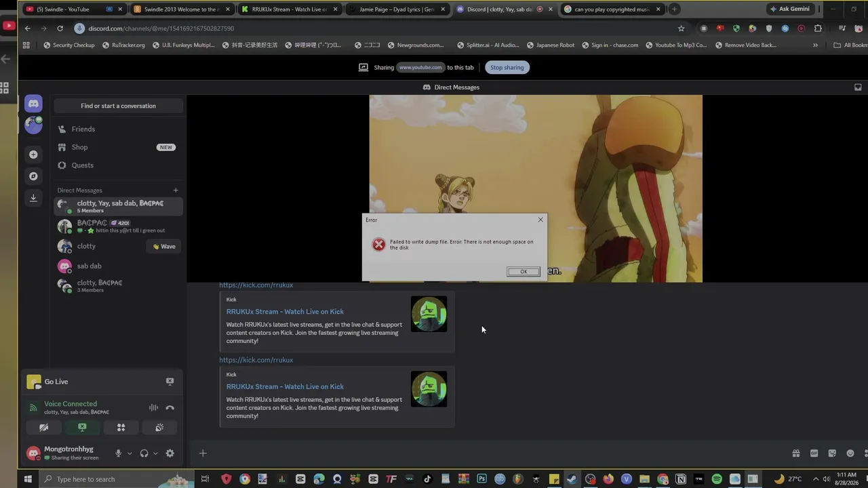Open the GIF picker

point(814,453)
